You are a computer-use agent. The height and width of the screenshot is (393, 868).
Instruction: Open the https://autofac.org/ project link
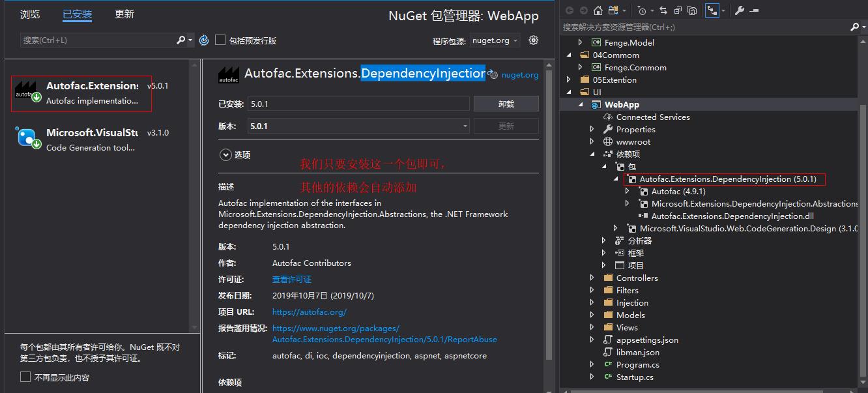[x=309, y=312]
